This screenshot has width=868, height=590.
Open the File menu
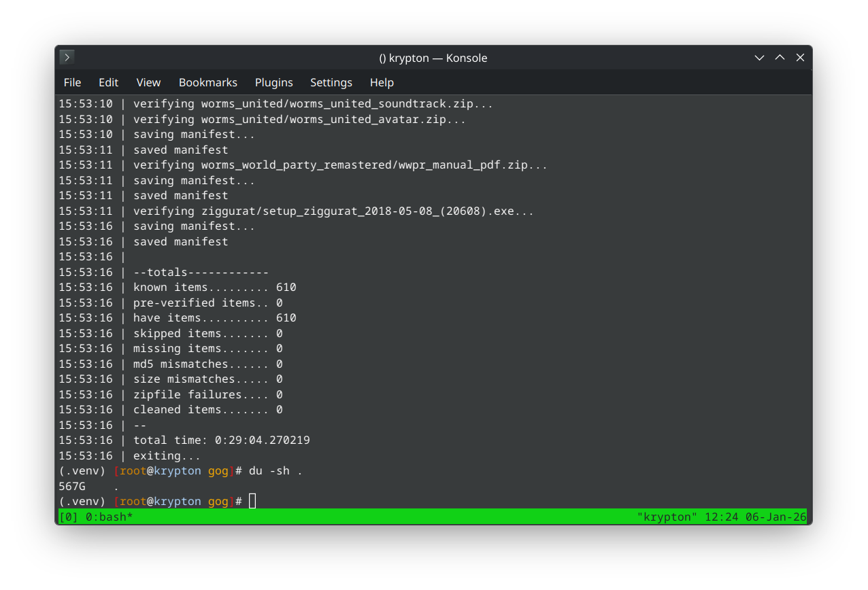pos(72,82)
